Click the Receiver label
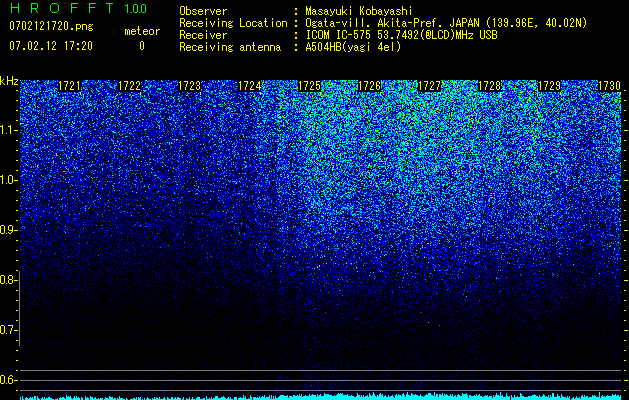 pos(203,35)
